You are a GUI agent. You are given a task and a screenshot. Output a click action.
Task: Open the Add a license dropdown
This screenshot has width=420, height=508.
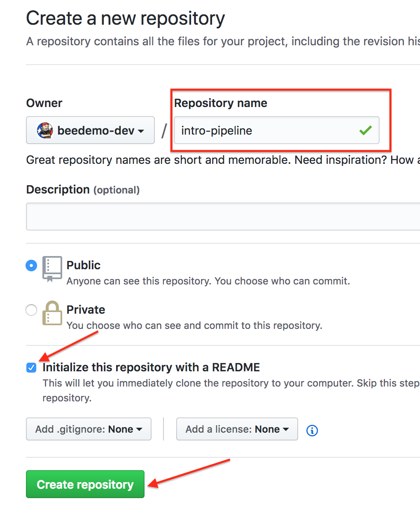tap(237, 429)
